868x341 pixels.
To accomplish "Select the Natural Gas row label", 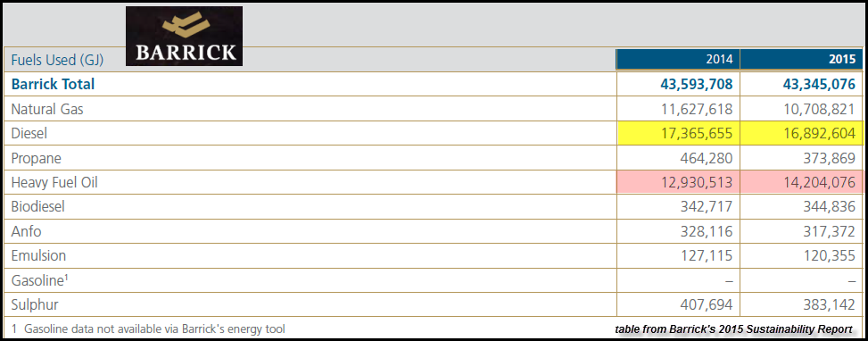I will pos(47,109).
